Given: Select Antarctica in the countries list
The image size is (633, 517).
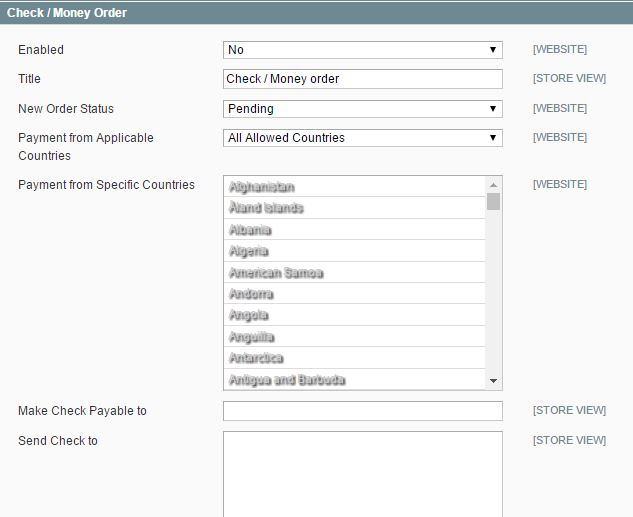Looking at the screenshot, I should (x=354, y=358).
